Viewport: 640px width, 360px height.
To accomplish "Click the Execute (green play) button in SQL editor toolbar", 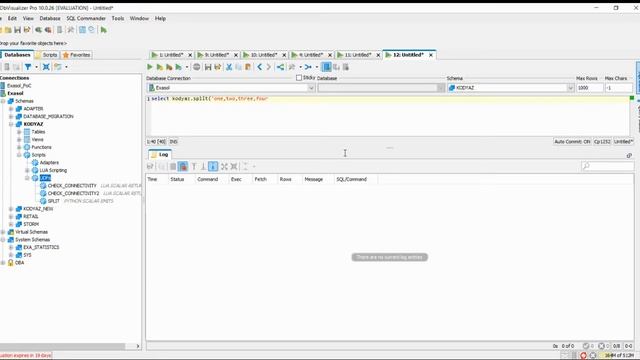I will point(150,67).
